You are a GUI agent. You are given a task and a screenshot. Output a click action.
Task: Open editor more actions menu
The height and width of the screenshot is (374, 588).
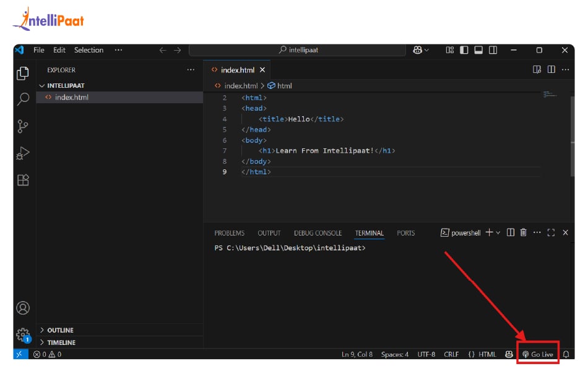(x=566, y=70)
